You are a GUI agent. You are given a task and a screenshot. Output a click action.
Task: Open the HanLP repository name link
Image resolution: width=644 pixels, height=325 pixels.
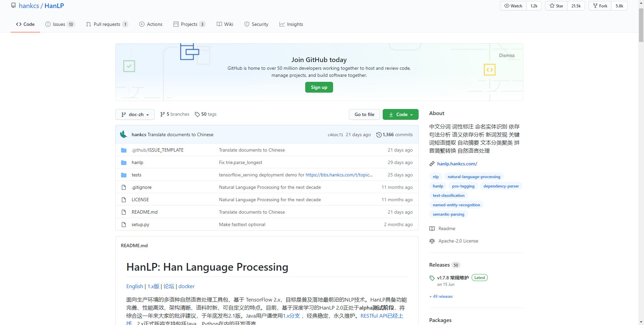click(54, 6)
